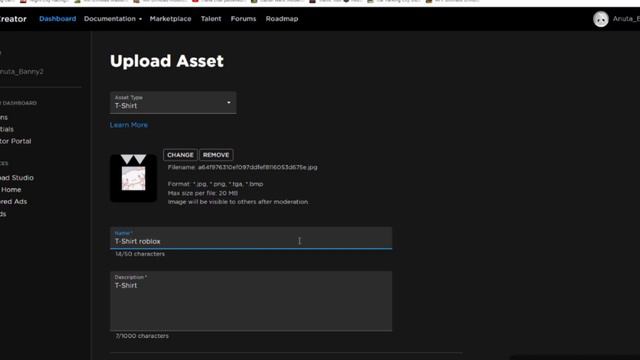The image size is (640, 360).
Task: Click the CHANGE image button
Action: 180,155
